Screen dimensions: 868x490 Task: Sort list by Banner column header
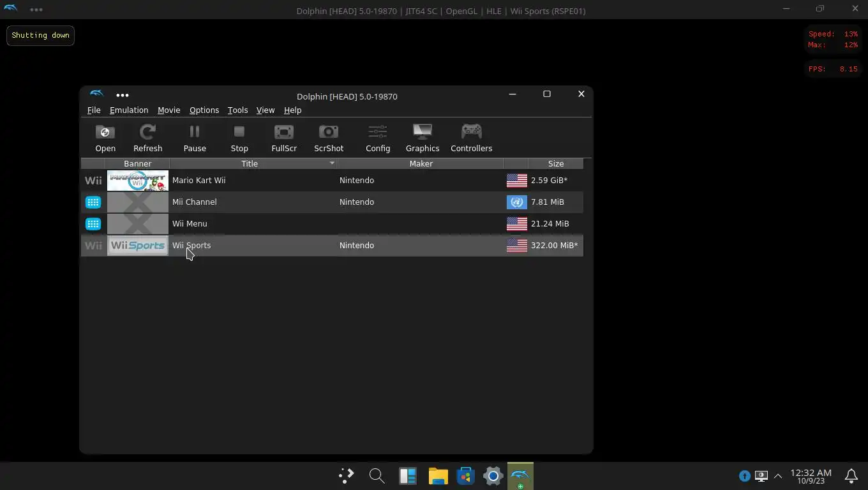[138, 163]
